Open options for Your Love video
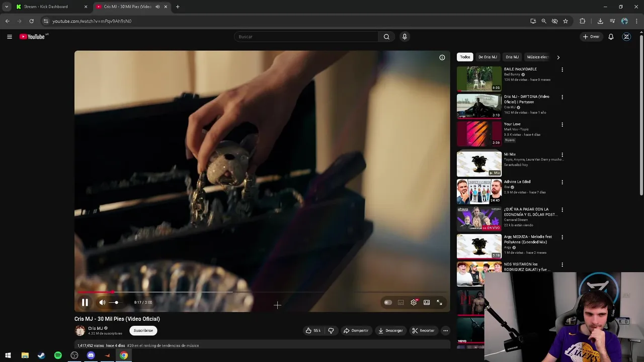Screen dimensions: 644x362 click(562, 125)
